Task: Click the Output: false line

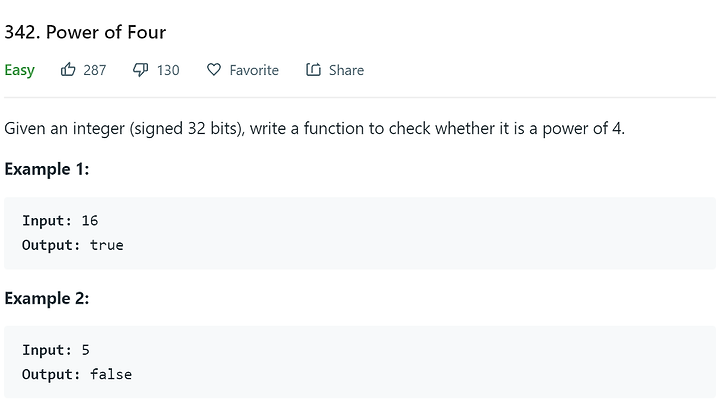Action: point(77,375)
